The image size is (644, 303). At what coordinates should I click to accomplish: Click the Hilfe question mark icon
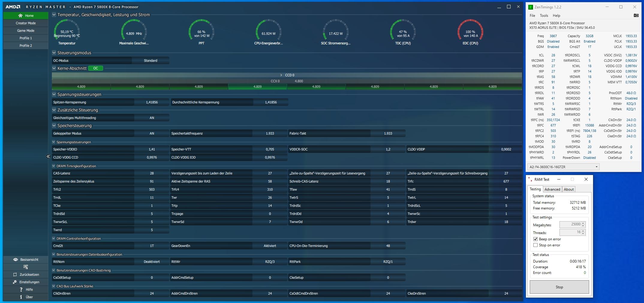(x=21, y=290)
